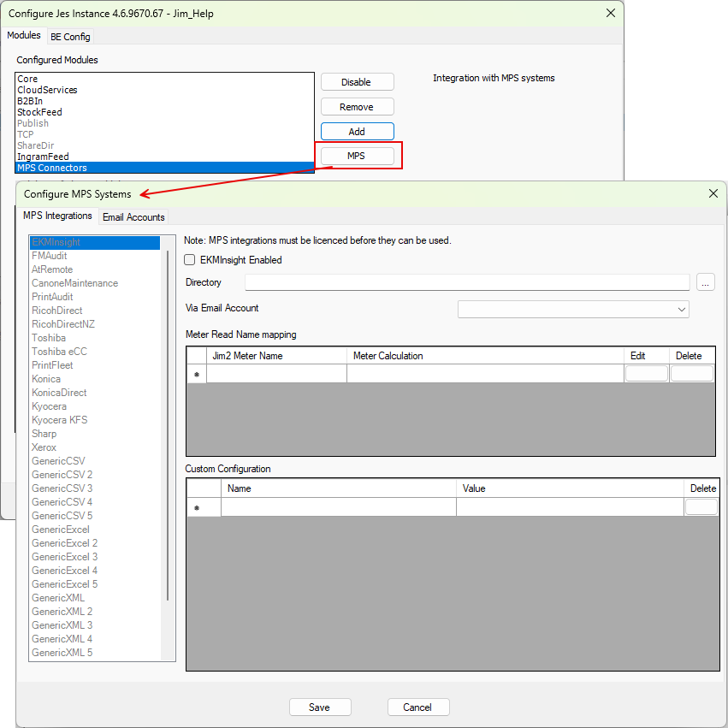Click the Edit cell in Meter mapping row
Viewport: 728px width, 728px height.
click(x=646, y=374)
